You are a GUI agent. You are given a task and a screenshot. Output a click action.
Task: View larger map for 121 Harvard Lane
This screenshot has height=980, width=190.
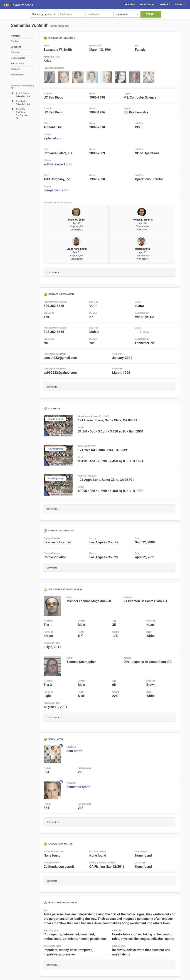coord(56,419)
